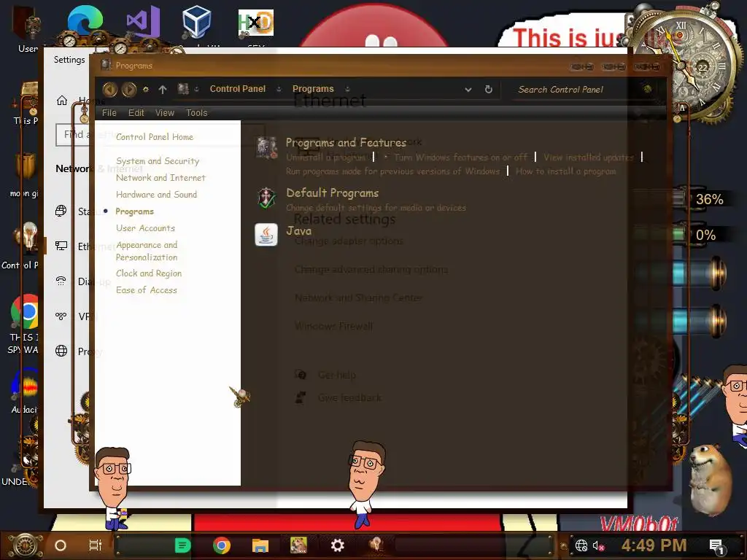
Task: Open System and Security category
Action: tap(158, 161)
